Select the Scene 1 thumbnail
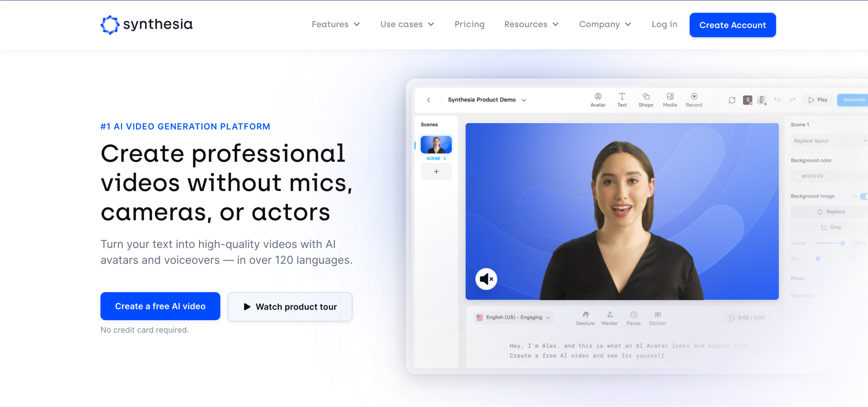This screenshot has width=868, height=407. coord(436,145)
